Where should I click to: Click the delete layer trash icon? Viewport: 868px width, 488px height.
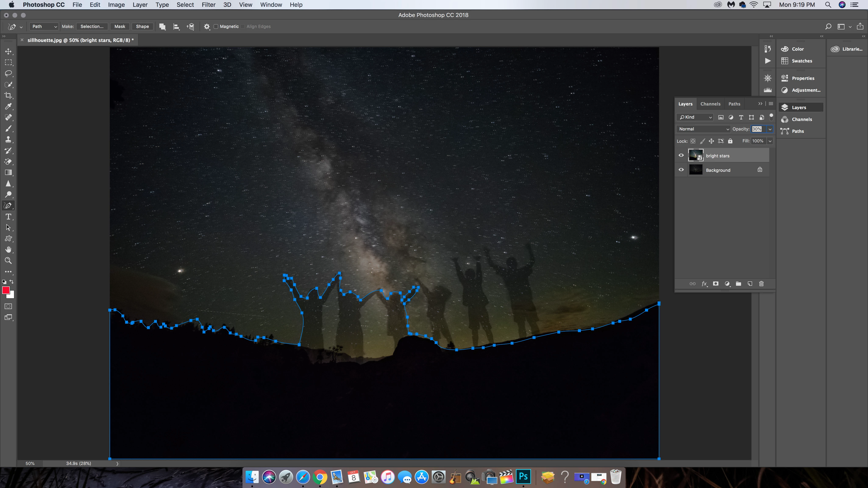761,284
